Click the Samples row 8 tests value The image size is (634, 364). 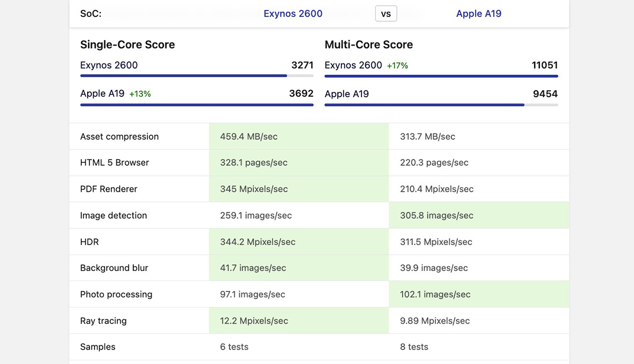point(414,347)
